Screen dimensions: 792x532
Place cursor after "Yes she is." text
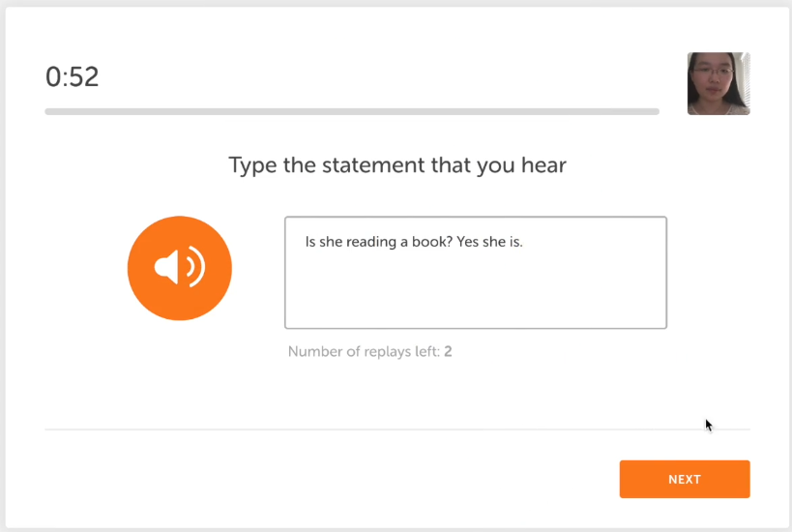(524, 242)
